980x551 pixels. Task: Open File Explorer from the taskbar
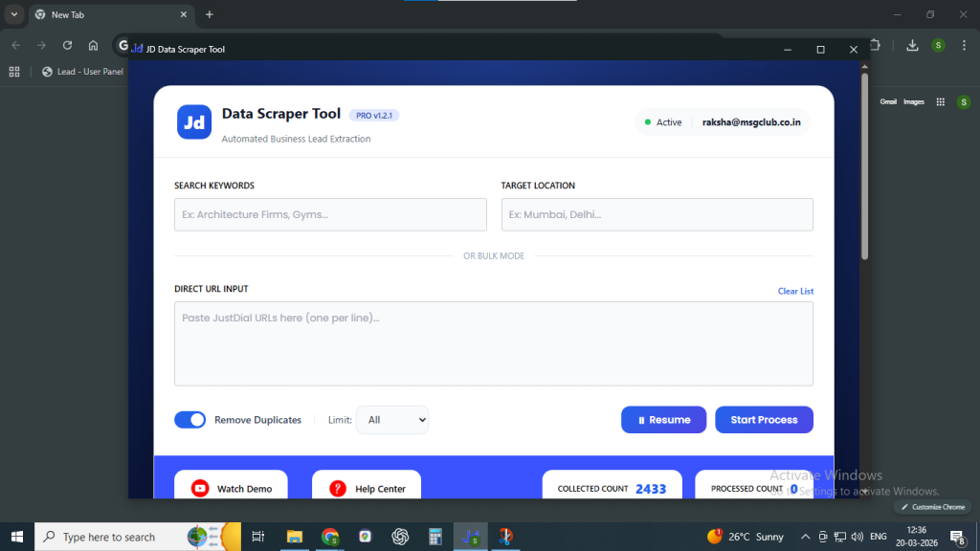[295, 537]
